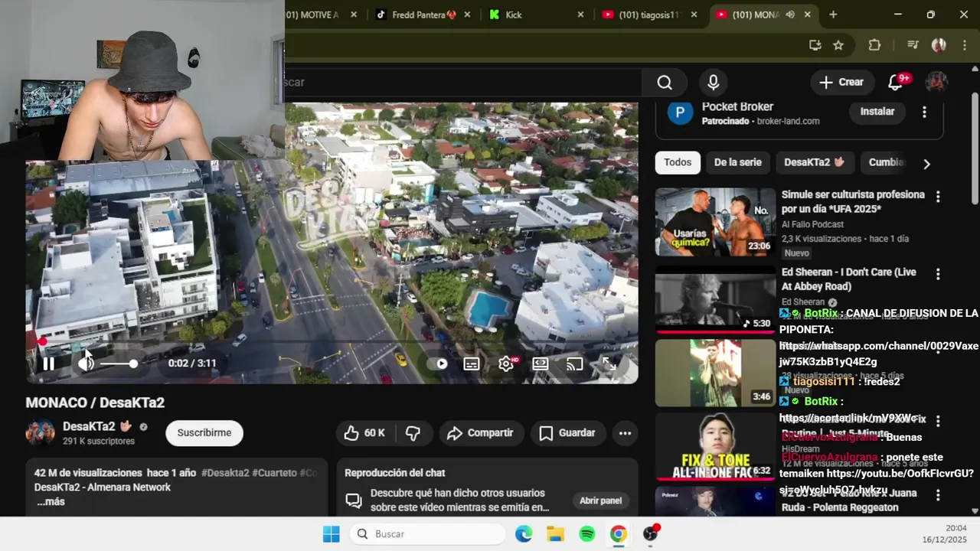Click Abrir panel for chat replay

tap(601, 500)
